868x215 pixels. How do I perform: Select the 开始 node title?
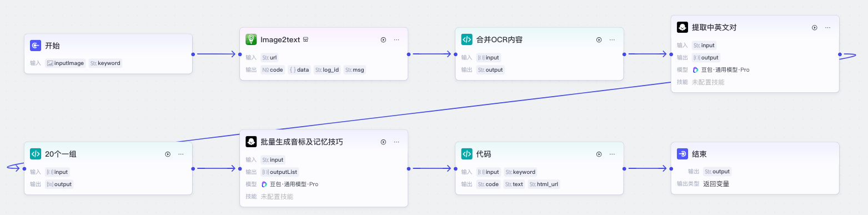point(52,46)
